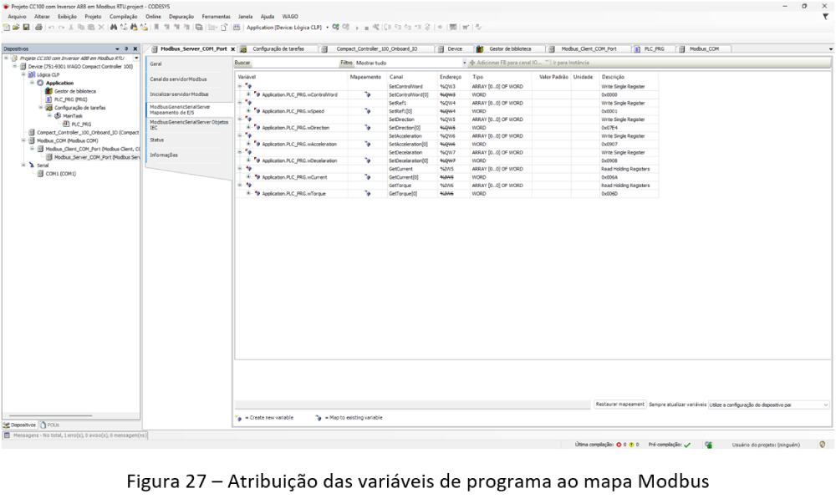The height and width of the screenshot is (504, 836).
Task: Click the Find binoculars icon in the toolbar
Action: [x=113, y=27]
